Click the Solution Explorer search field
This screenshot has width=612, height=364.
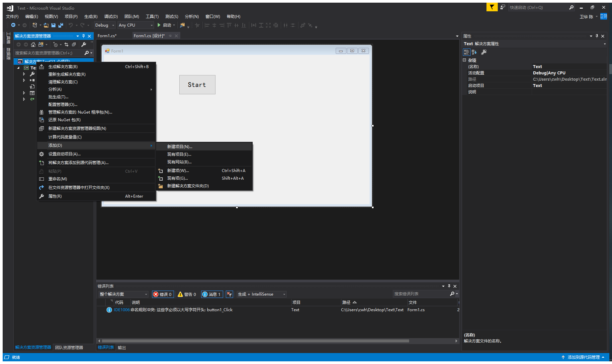tap(49, 53)
